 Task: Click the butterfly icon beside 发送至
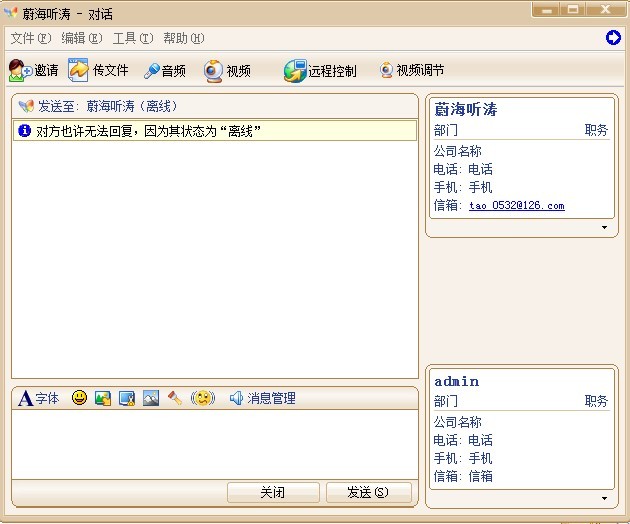pyautogui.click(x=27, y=106)
